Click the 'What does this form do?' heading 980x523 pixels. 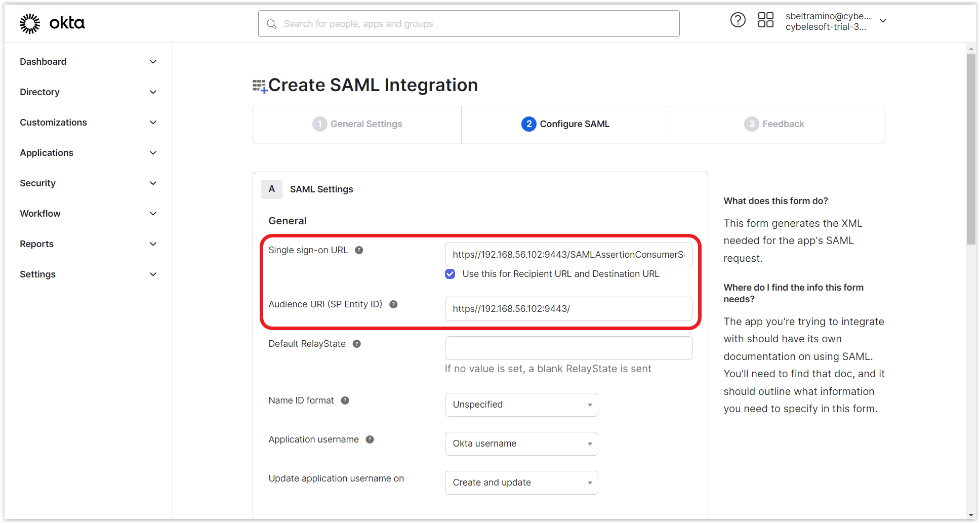[775, 201]
